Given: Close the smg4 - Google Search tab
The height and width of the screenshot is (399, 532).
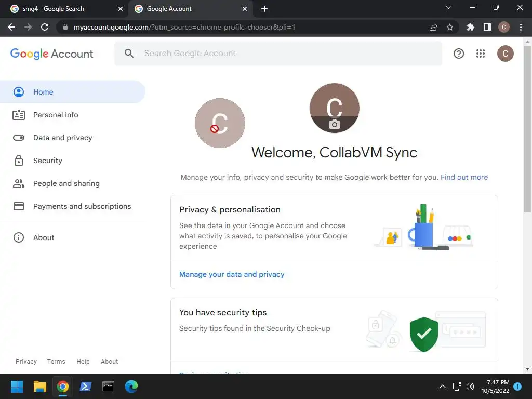Looking at the screenshot, I should tap(121, 9).
